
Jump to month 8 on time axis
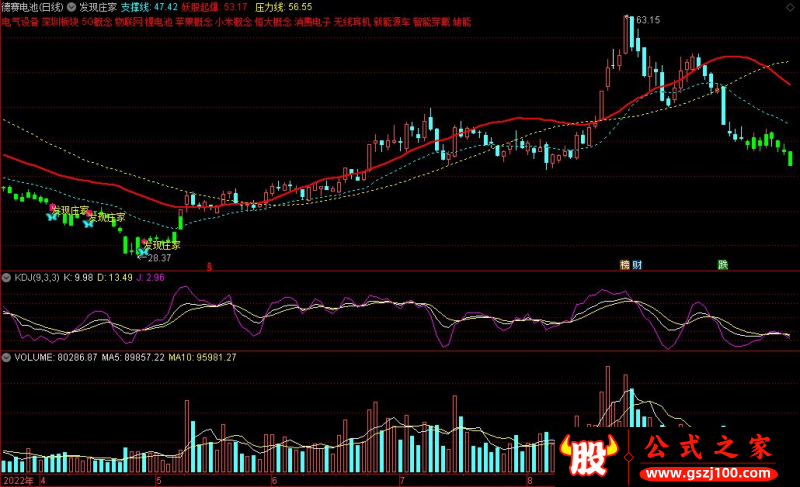coord(530,481)
